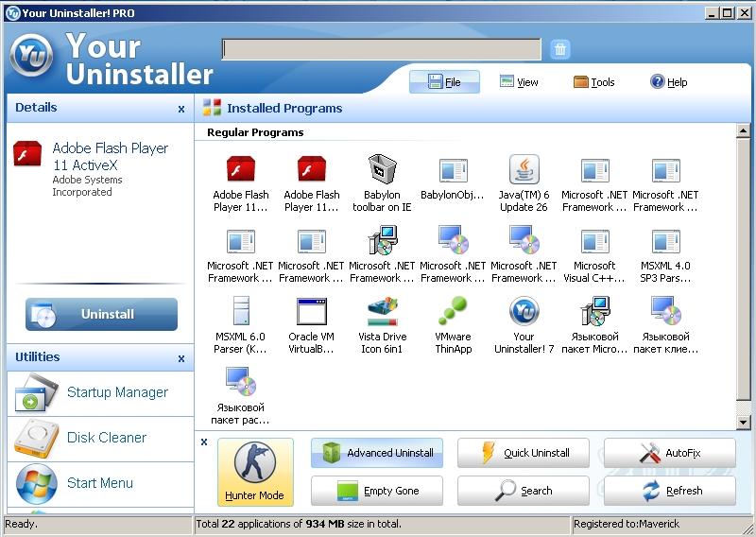Screen dimensions: 756x537
Task: Click the Regular Programs group label
Action: tap(255, 132)
